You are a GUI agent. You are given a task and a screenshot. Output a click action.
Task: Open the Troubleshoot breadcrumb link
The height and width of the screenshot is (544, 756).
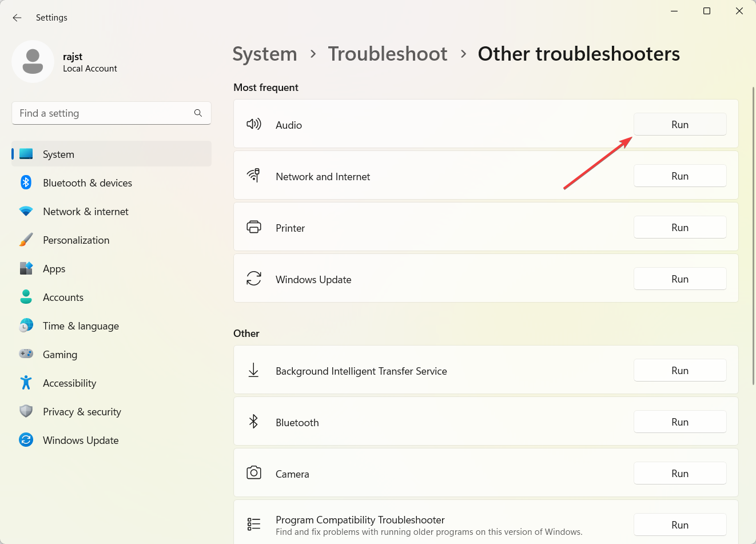(x=387, y=54)
